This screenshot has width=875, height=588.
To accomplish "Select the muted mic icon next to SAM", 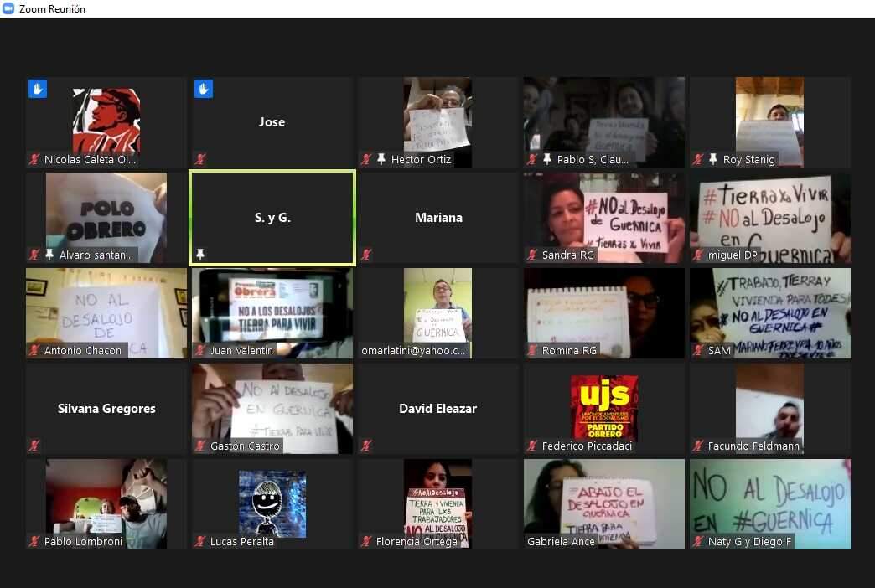I will [699, 350].
